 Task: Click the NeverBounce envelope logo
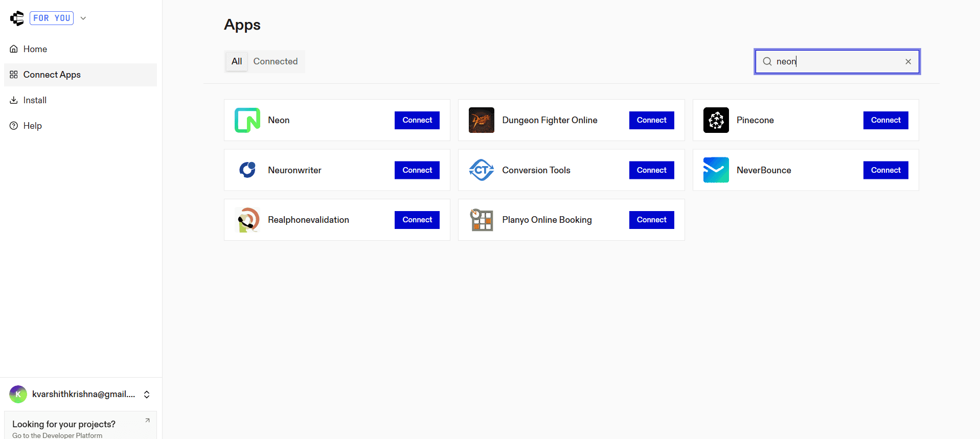[x=716, y=170]
